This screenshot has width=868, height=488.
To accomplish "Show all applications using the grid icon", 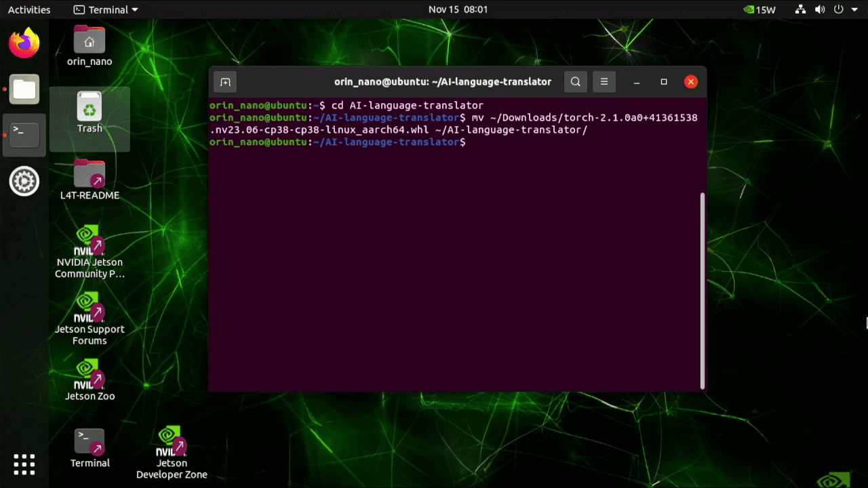I will (24, 464).
